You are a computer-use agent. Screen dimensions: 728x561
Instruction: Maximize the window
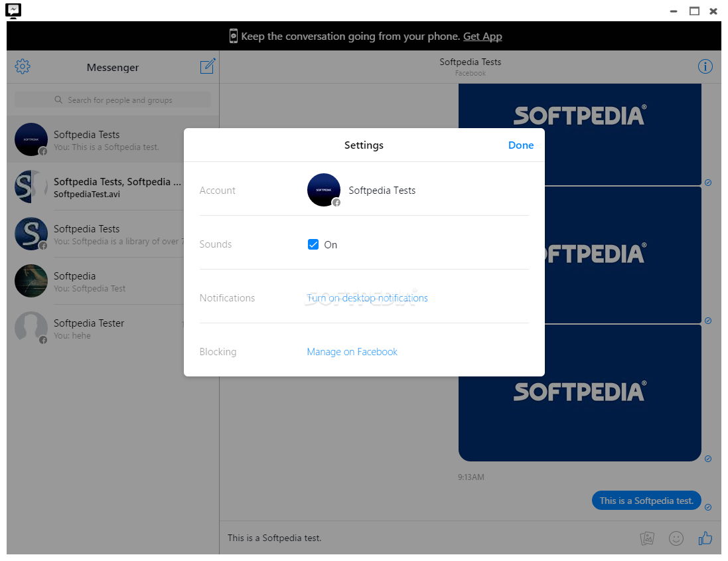click(694, 11)
